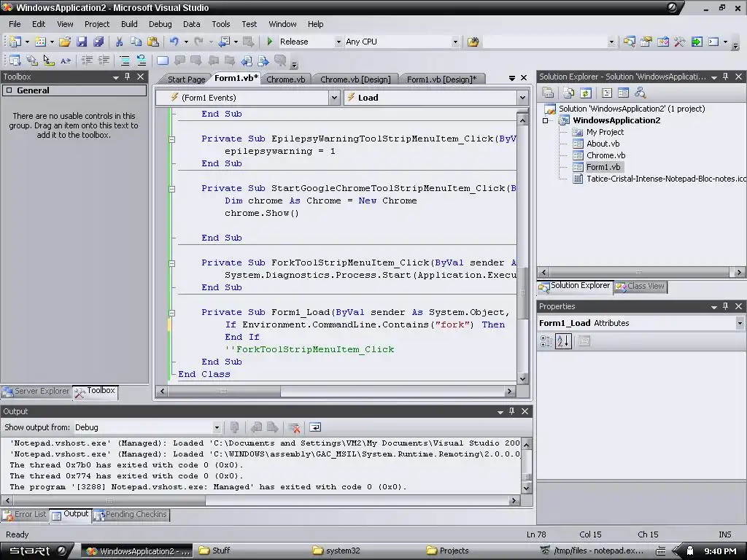Toggle auto hide pin on Solution Explorer

pos(725,77)
